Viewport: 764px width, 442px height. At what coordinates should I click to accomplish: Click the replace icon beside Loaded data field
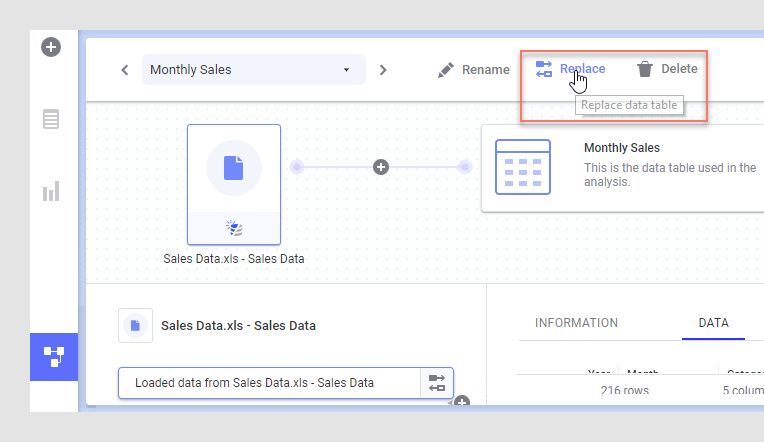click(437, 382)
